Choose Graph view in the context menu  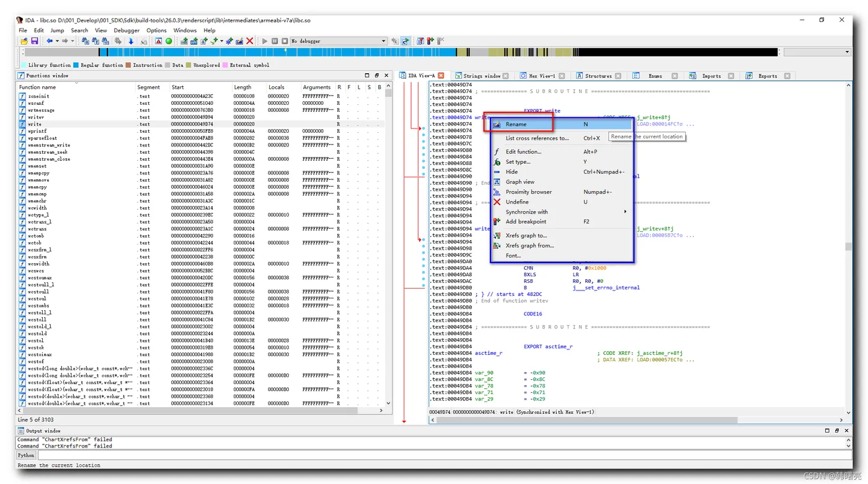point(562,182)
